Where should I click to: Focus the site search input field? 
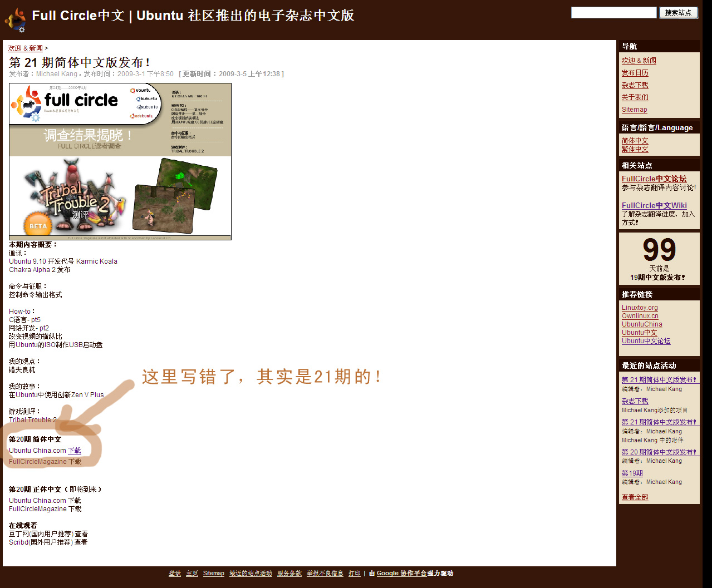tap(613, 12)
